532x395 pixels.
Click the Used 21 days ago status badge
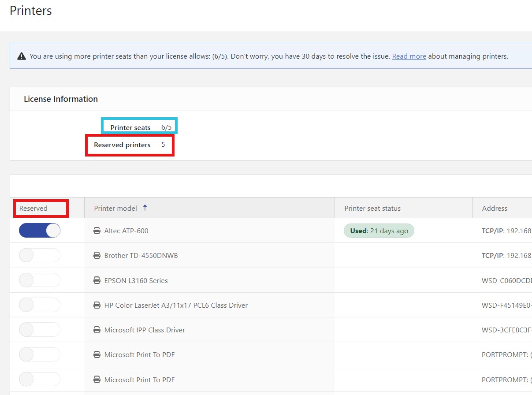379,231
